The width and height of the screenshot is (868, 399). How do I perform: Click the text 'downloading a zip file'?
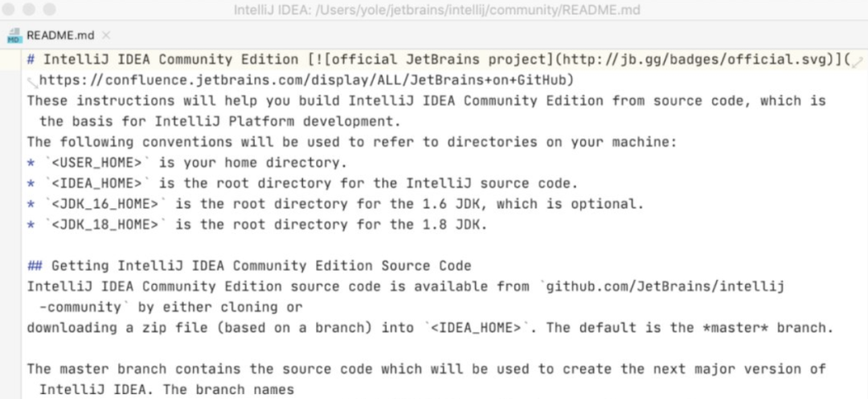117,327
